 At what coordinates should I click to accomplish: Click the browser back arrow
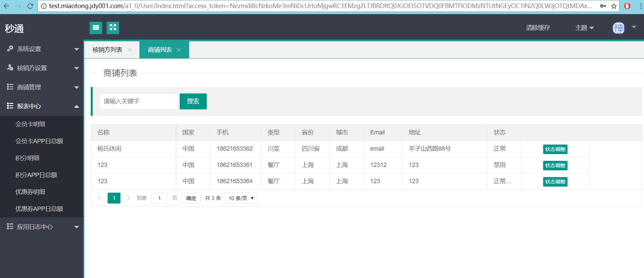coord(6,6)
